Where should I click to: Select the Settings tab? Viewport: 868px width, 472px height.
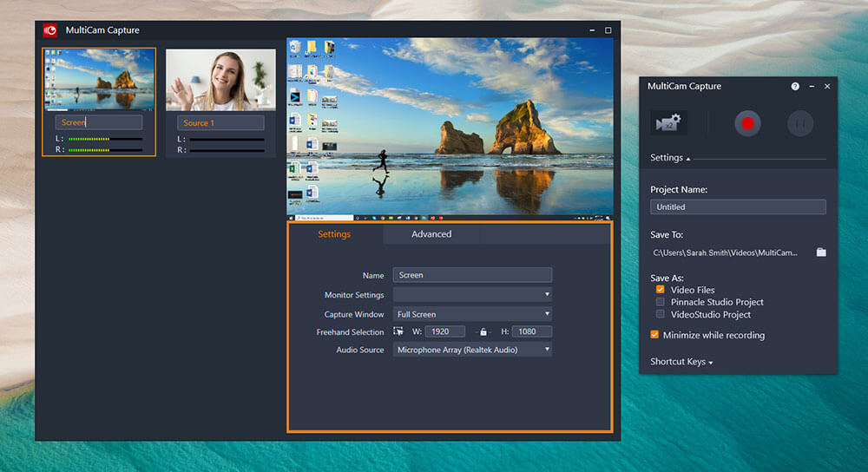tap(334, 234)
